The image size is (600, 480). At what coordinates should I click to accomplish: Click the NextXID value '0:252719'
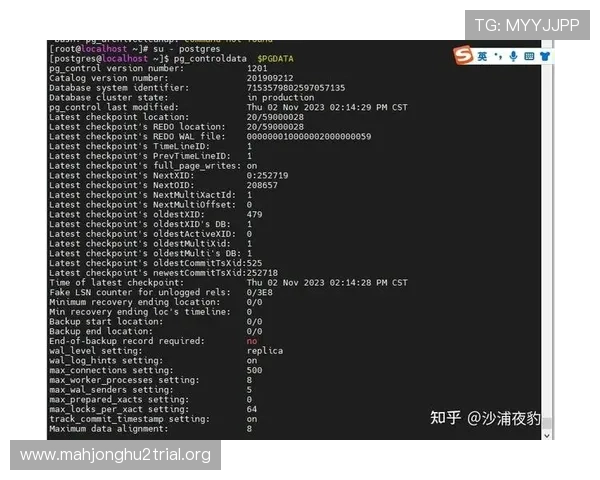click(267, 176)
